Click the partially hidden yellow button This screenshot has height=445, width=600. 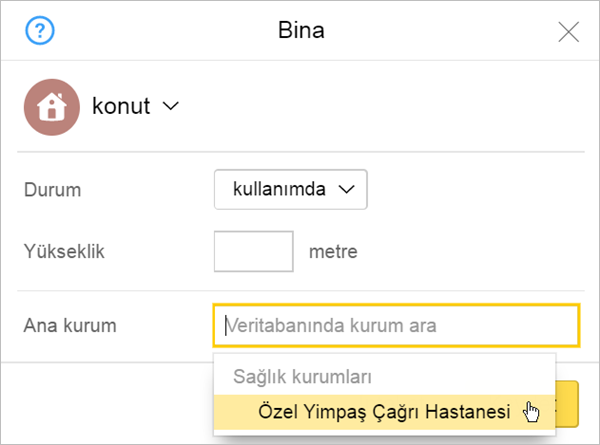pyautogui.click(x=567, y=404)
